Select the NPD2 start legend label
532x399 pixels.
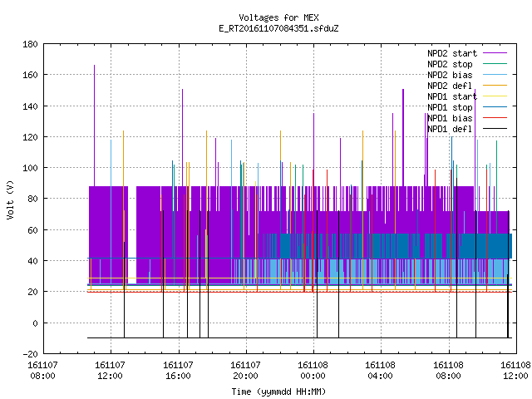coord(452,53)
